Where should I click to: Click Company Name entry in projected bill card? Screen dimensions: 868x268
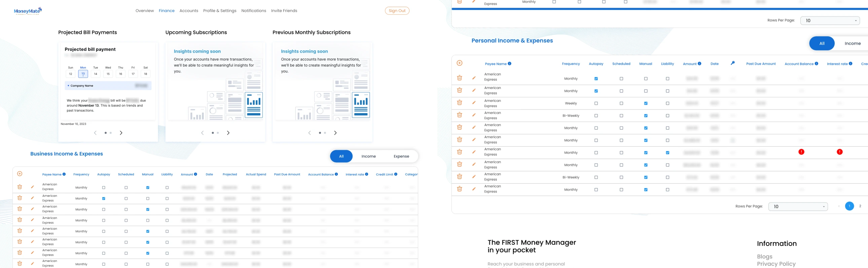(x=108, y=86)
